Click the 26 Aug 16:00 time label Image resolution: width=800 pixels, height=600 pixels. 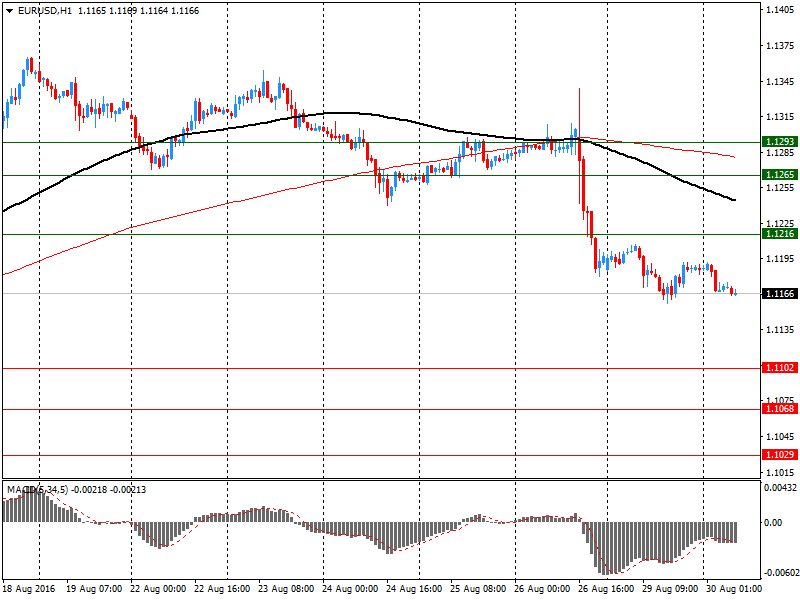[606, 589]
